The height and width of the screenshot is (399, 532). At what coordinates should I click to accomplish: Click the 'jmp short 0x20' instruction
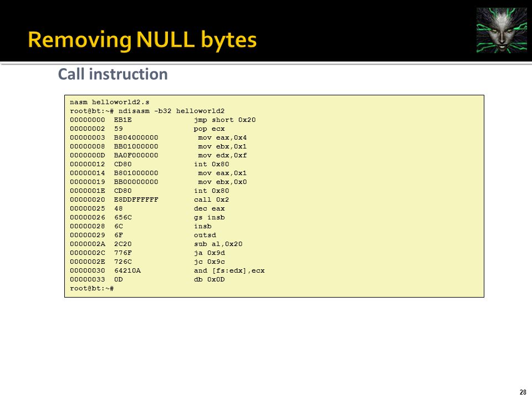tap(224, 120)
